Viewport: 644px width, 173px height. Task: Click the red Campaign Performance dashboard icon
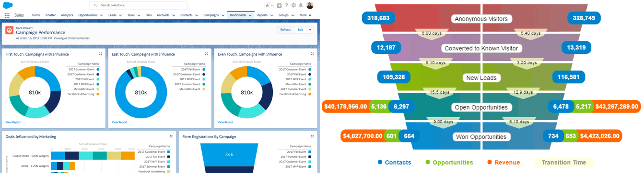point(9,30)
